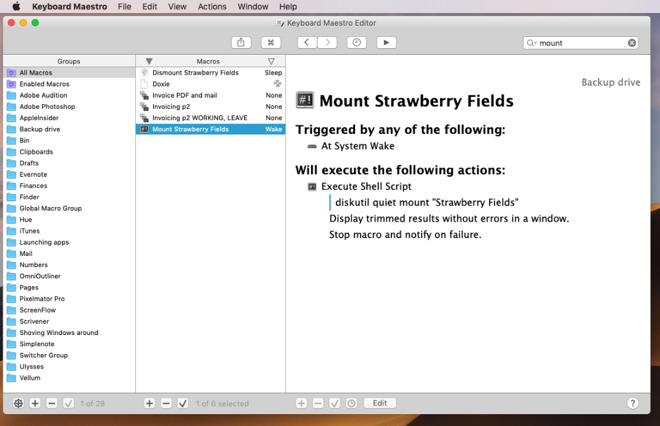Click the Execute Shell Script action
Screen dimensions: 660x426
[366, 186]
